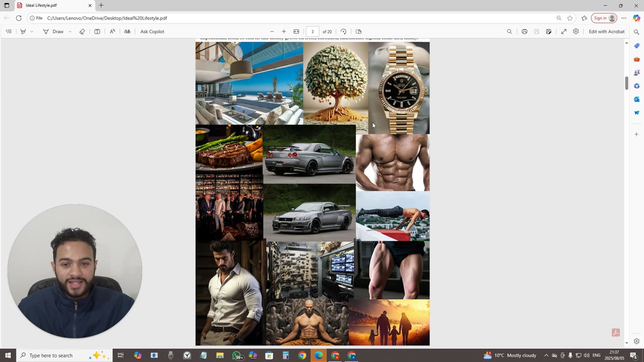Open the tab actions menu
This screenshot has width=644, height=362.
click(x=7, y=6)
